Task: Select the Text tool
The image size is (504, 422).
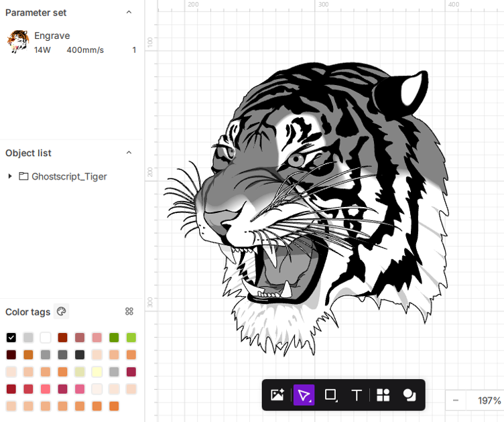Action: [x=357, y=395]
